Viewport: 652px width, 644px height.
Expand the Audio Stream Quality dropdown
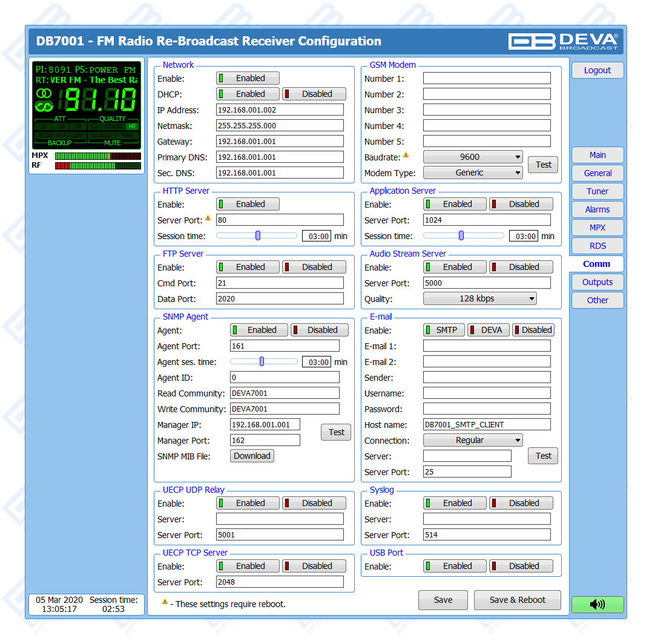tap(479, 298)
